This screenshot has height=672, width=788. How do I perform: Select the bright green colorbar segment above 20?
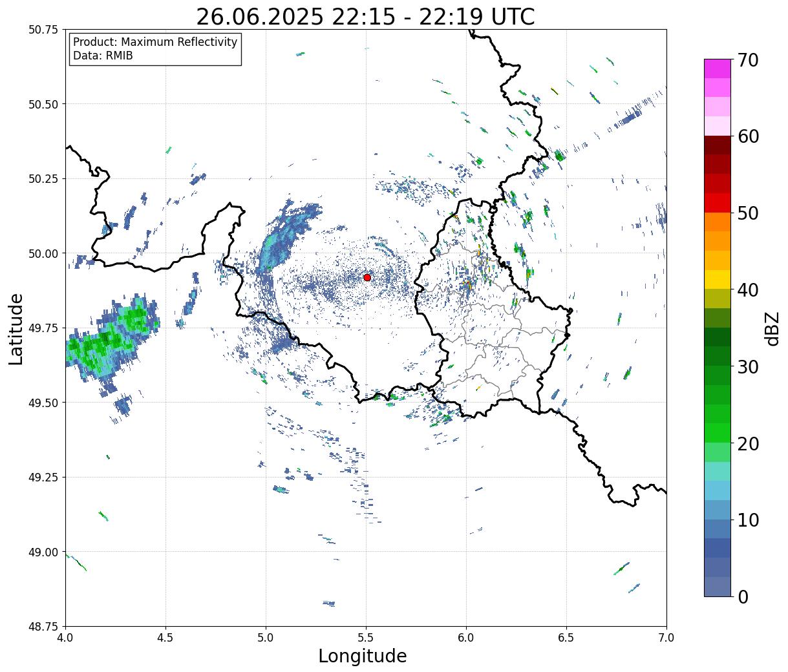pos(718,432)
